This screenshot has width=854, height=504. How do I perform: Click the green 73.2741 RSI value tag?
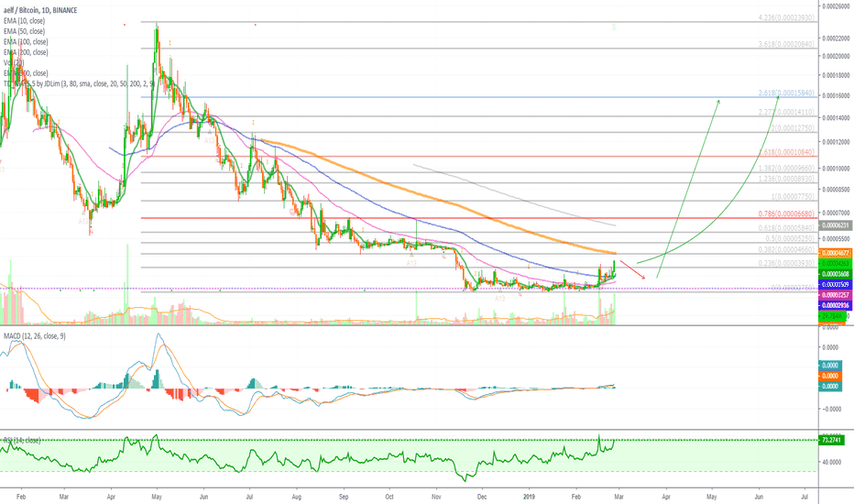tap(833, 440)
